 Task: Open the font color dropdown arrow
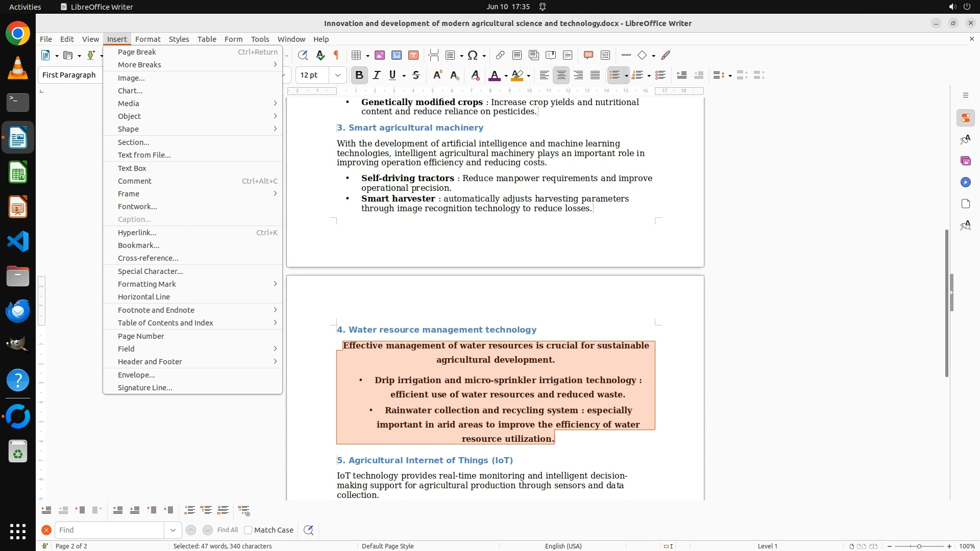click(x=506, y=76)
